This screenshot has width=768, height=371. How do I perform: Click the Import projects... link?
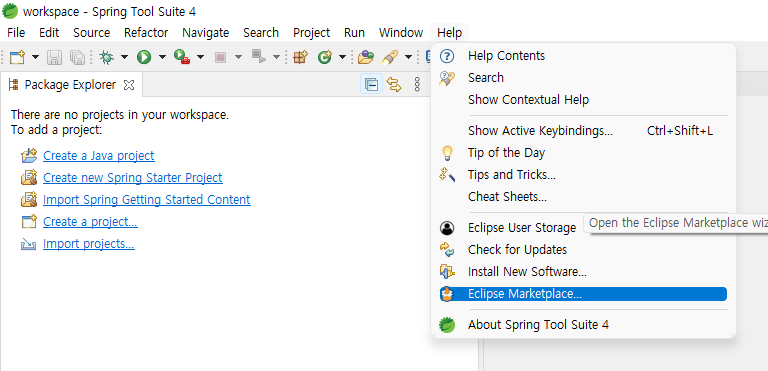point(89,244)
